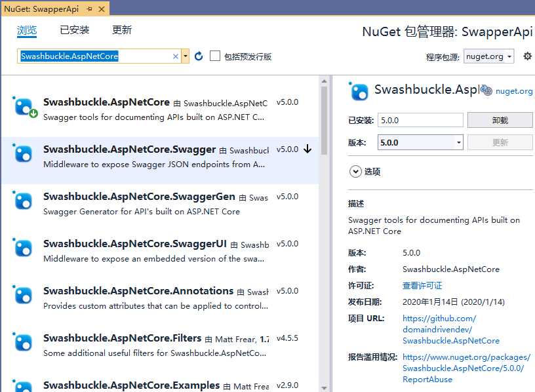Click the 作者 value Swashbuckle.AspNetCore
Screen dimensions: 535x392
(x=450, y=269)
